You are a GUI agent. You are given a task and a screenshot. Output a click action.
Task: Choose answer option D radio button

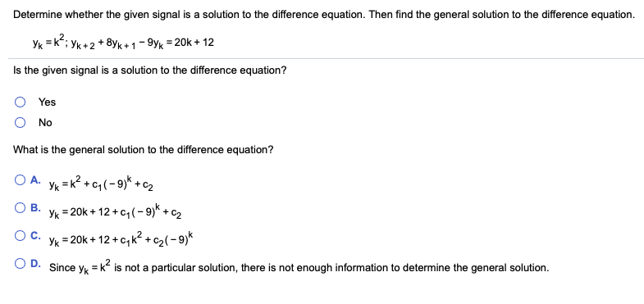tap(21, 264)
